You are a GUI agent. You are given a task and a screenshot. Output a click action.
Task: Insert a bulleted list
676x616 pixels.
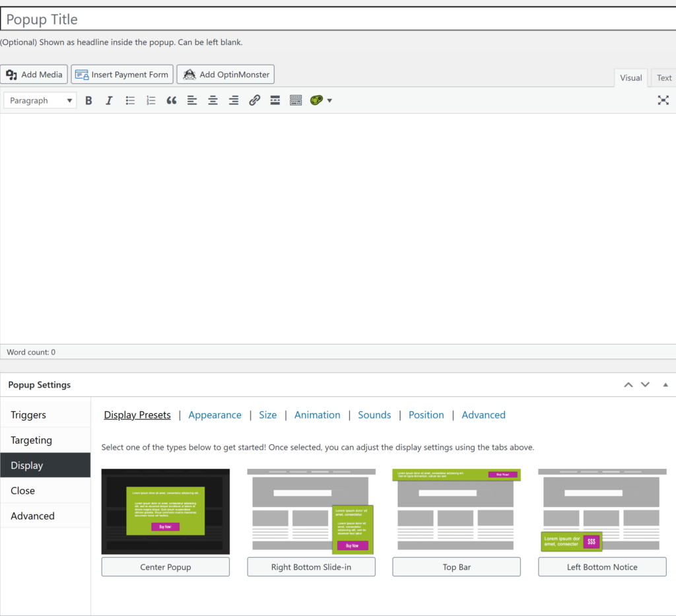130,100
